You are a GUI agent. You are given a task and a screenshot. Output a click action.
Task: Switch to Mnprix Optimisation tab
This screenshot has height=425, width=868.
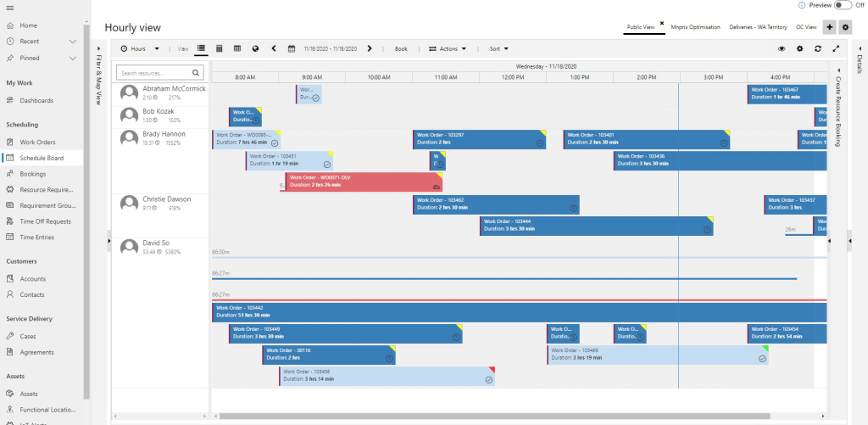click(x=695, y=26)
